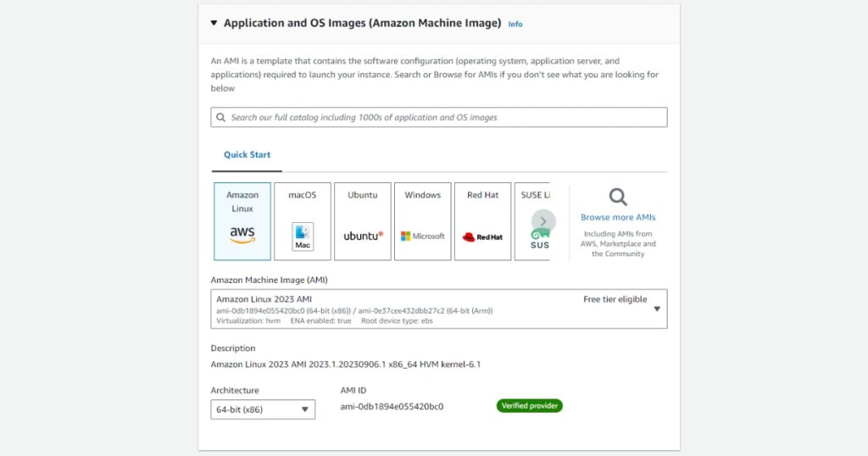Click the magnifier icon in the search box
The width and height of the screenshot is (868, 456).
pyautogui.click(x=221, y=117)
